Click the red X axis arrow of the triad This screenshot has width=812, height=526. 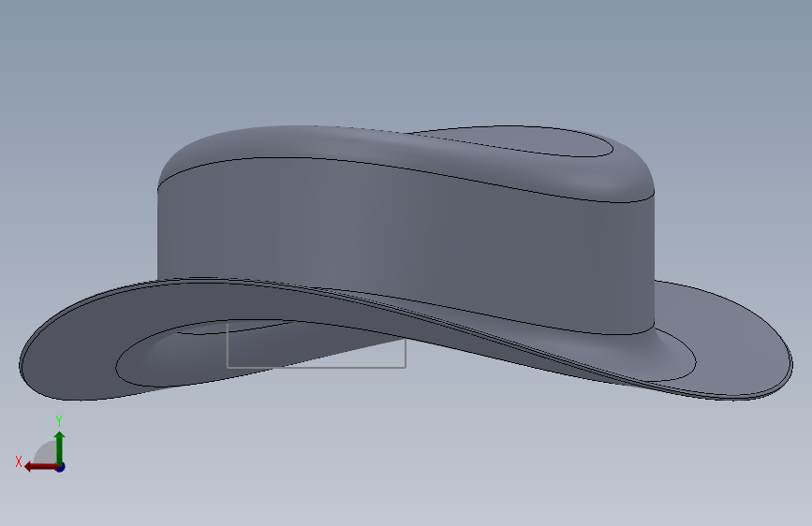click(x=41, y=467)
